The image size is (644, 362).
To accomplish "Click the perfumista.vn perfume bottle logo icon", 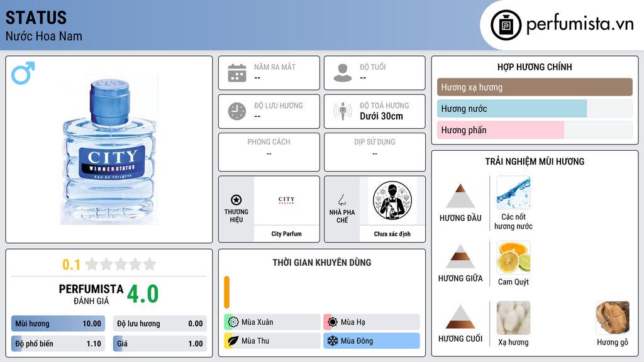I will pos(506,25).
